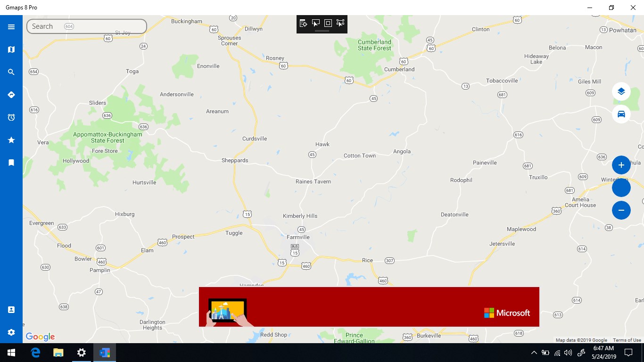The width and height of the screenshot is (644, 362).
Task: Open the alarm clock icon in sidebar
Action: 11,117
